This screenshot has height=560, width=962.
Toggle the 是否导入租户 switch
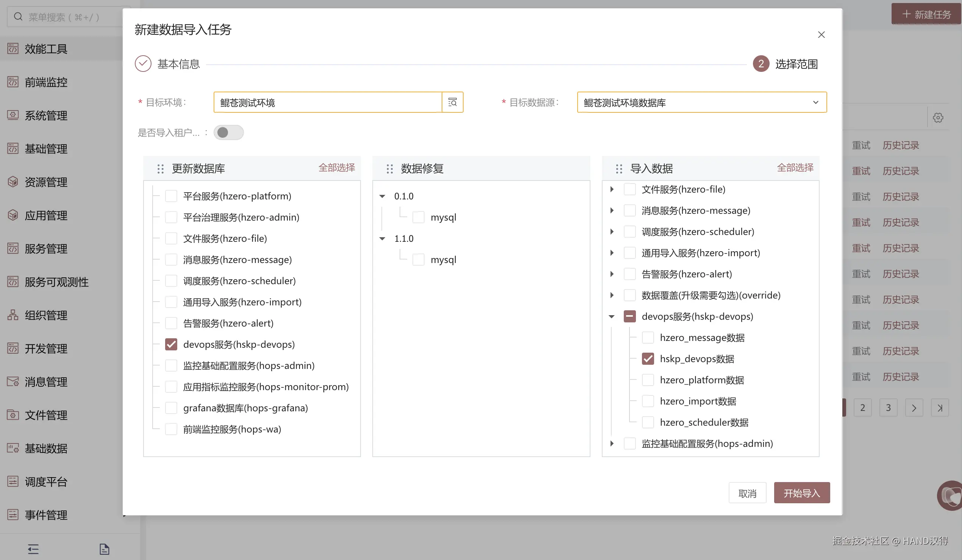tap(228, 132)
